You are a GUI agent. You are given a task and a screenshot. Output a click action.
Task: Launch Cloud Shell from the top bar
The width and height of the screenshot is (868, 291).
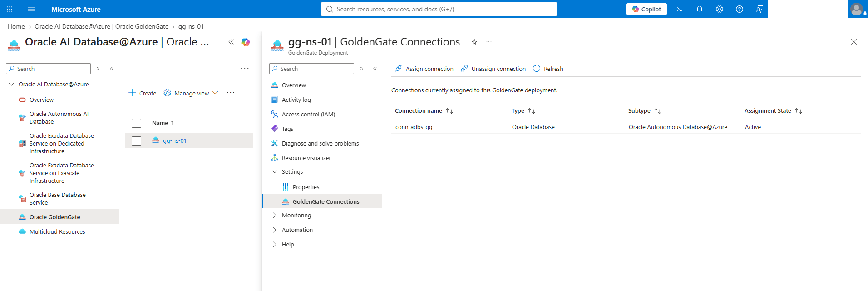click(680, 9)
